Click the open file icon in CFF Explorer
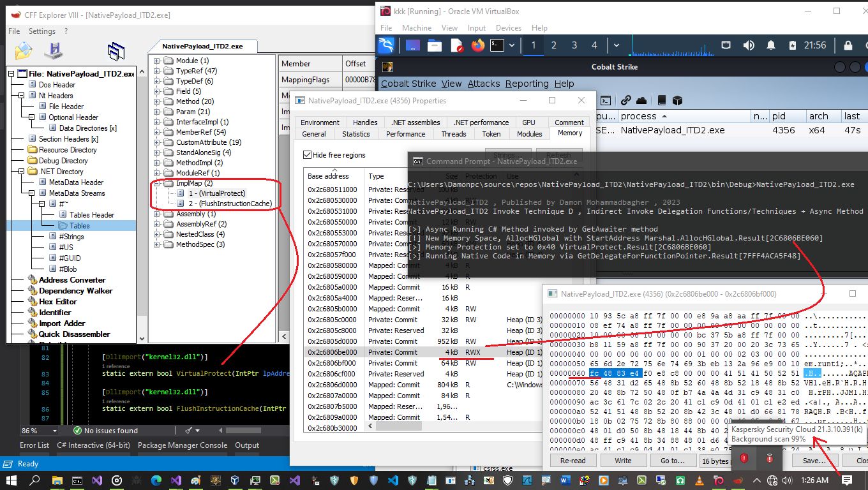Screen dimensions: 868x490 coord(23,50)
